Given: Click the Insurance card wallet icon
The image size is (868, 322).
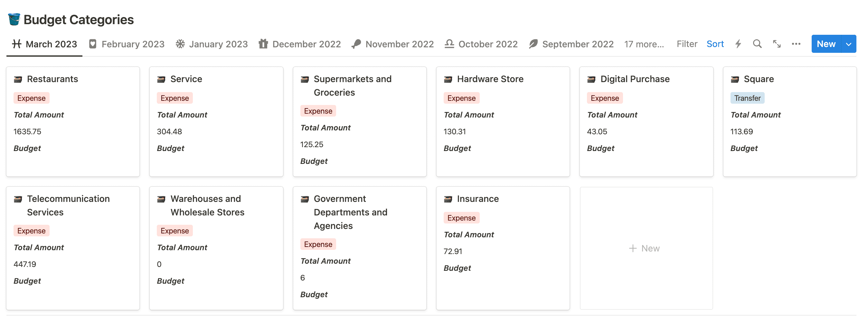Looking at the screenshot, I should [448, 199].
